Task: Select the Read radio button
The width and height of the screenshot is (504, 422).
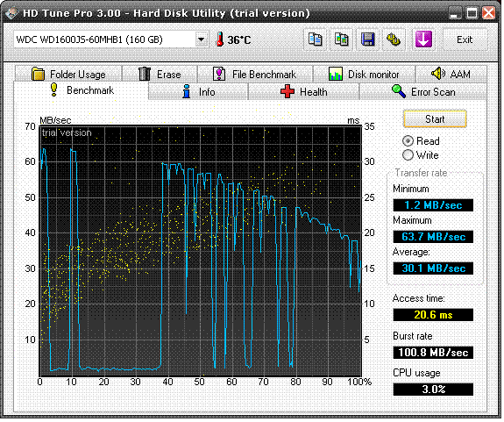Action: 408,141
